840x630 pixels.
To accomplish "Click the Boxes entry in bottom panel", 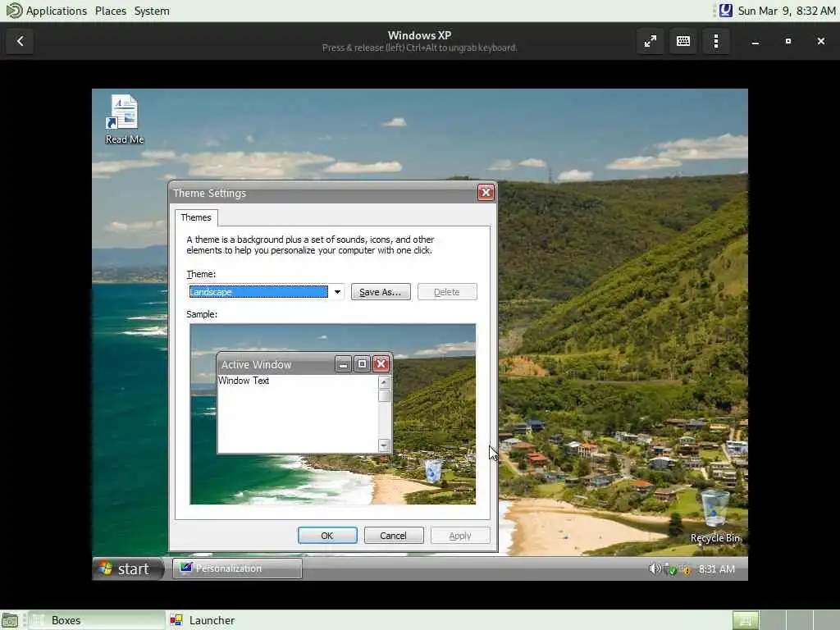I will point(97,620).
